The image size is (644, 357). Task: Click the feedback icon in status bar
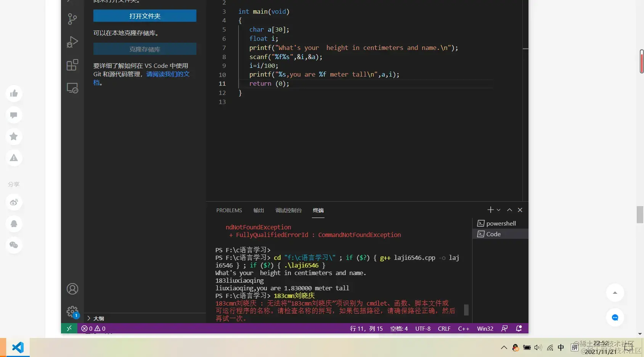(504, 328)
